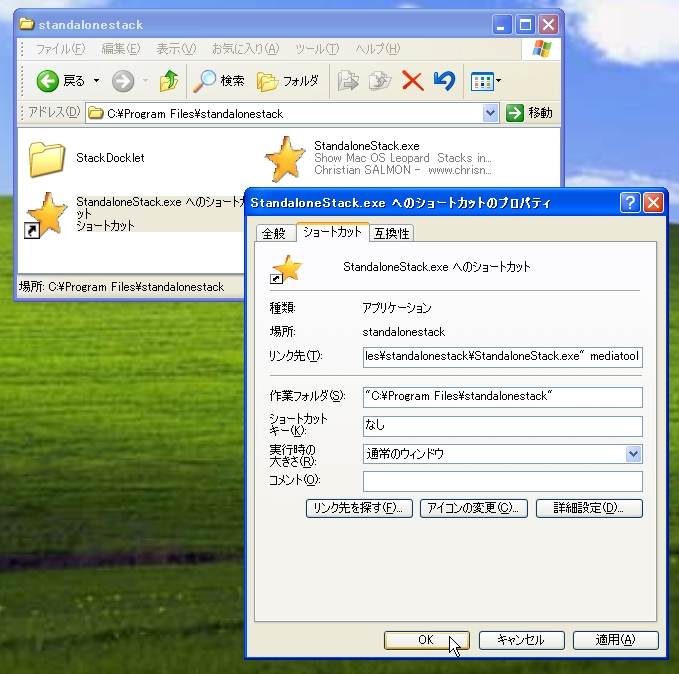Close the standalonestack Explorer window
This screenshot has height=674, width=679.
(x=549, y=24)
